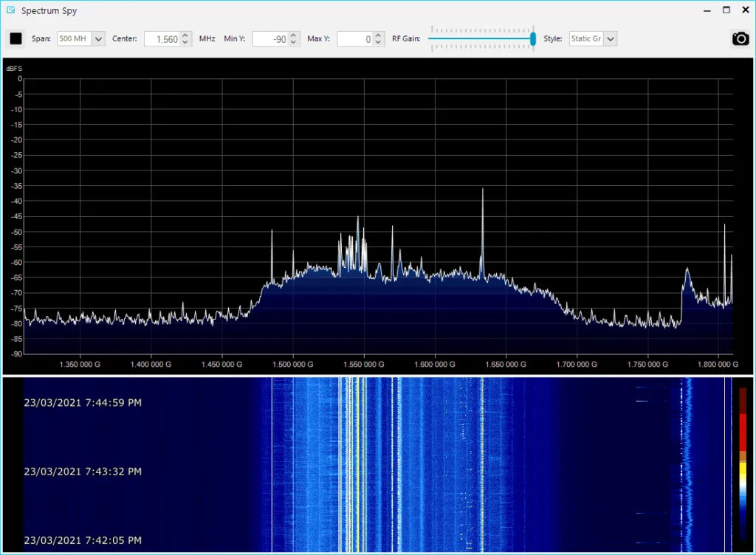The width and height of the screenshot is (756, 555).
Task: Maximize the Spectrum Spy window
Action: click(726, 10)
